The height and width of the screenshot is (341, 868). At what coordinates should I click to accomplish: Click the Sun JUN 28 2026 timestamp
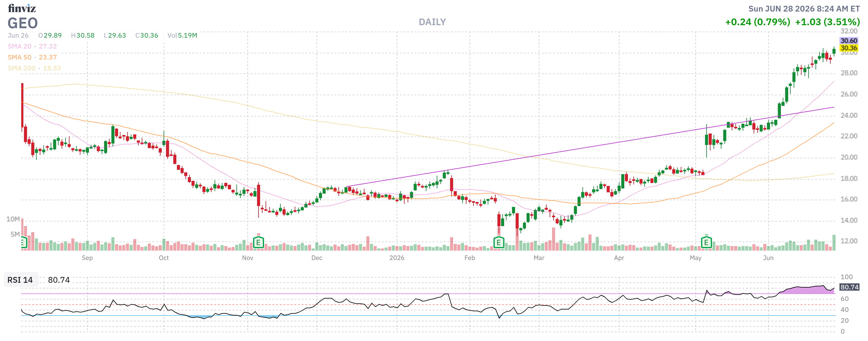[x=804, y=9]
